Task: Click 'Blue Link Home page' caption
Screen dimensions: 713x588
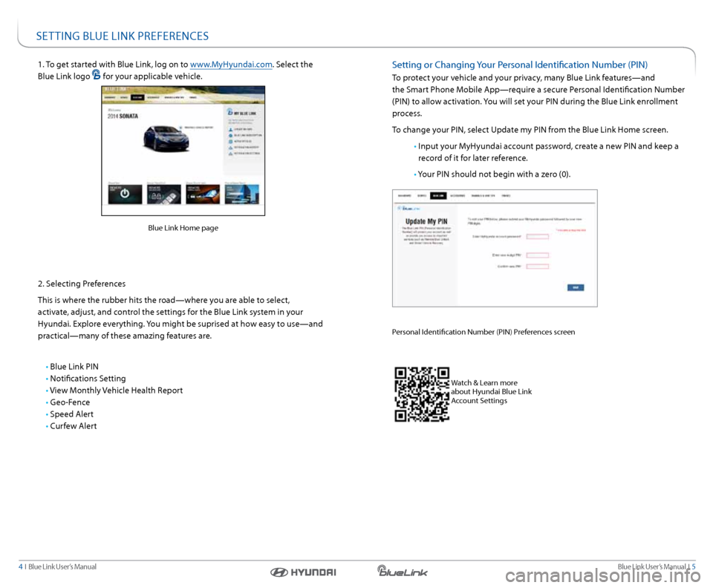Action: (183, 228)
